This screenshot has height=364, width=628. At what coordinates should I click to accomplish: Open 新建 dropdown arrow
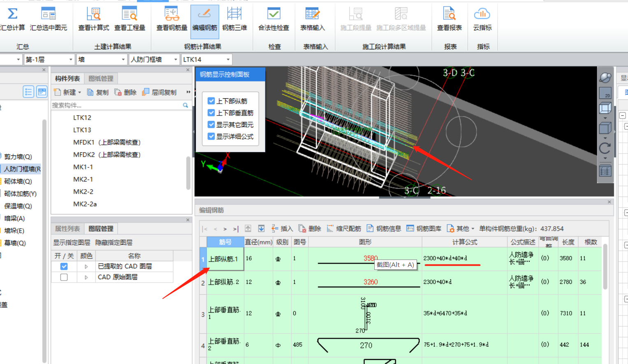(79, 93)
